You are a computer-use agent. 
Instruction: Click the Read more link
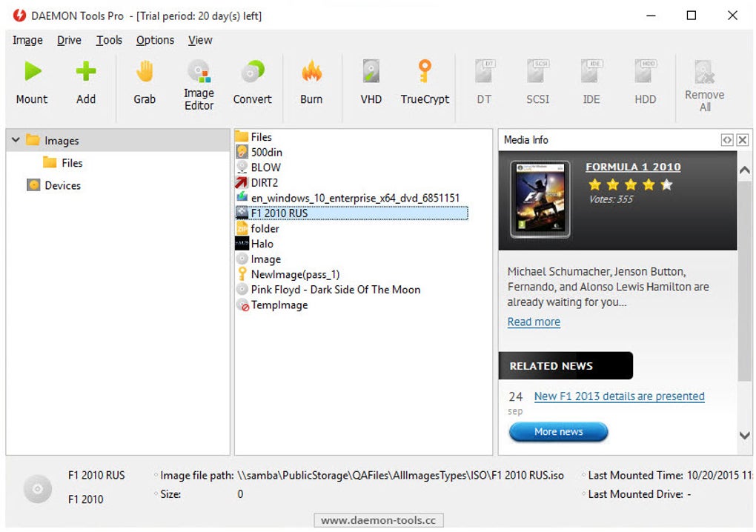point(534,322)
